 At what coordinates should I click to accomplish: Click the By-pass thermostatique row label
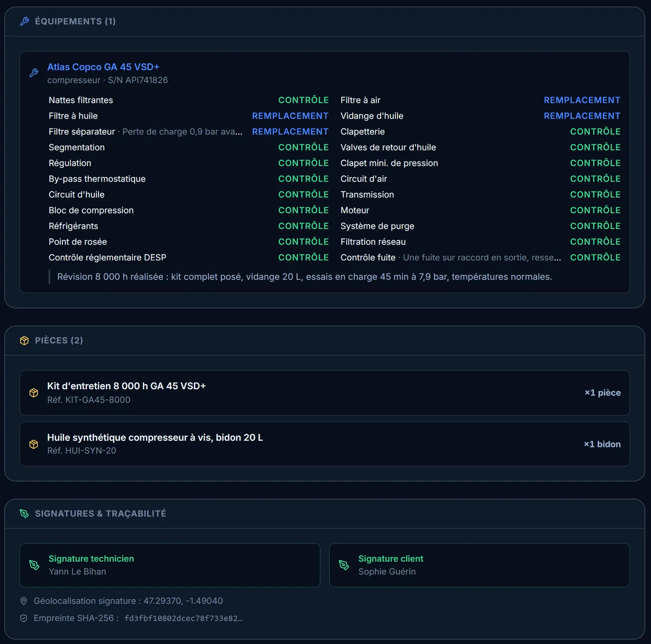click(x=97, y=179)
